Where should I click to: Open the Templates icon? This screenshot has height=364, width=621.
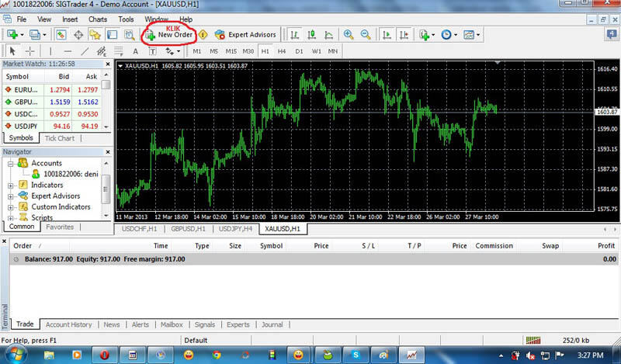tap(469, 35)
